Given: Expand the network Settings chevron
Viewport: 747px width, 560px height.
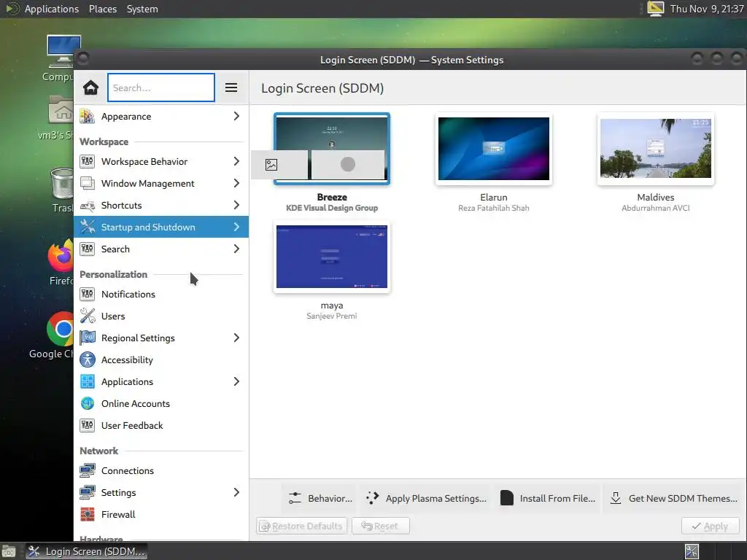Looking at the screenshot, I should coord(236,493).
